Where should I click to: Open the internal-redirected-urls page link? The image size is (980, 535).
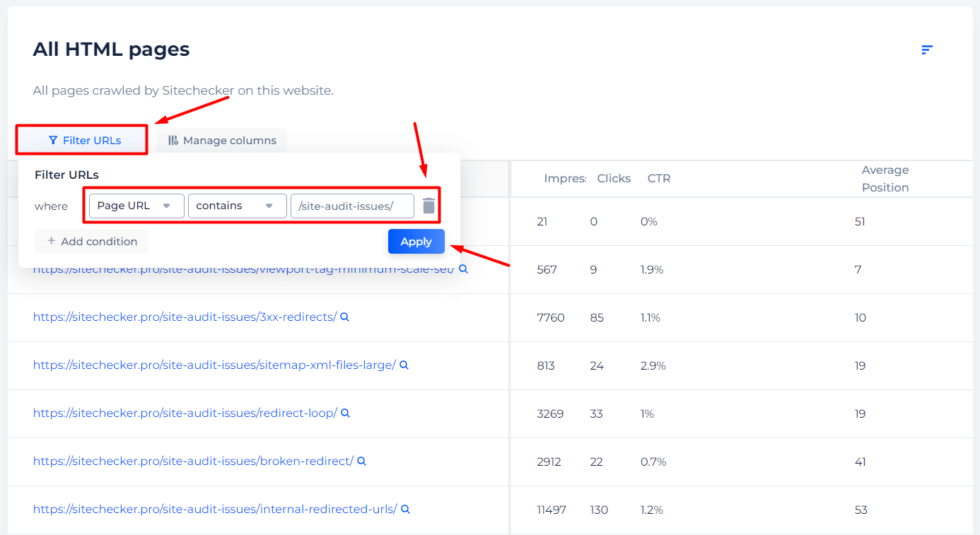[x=215, y=510]
